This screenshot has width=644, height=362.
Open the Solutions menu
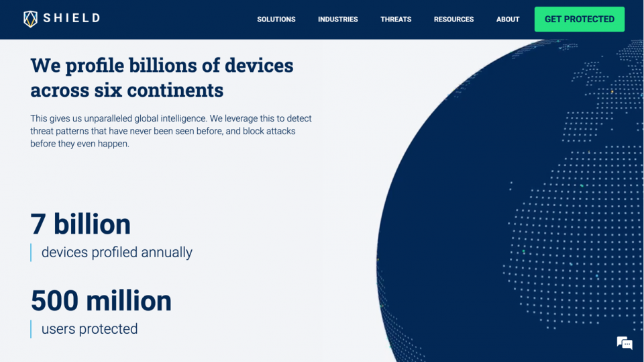click(276, 19)
